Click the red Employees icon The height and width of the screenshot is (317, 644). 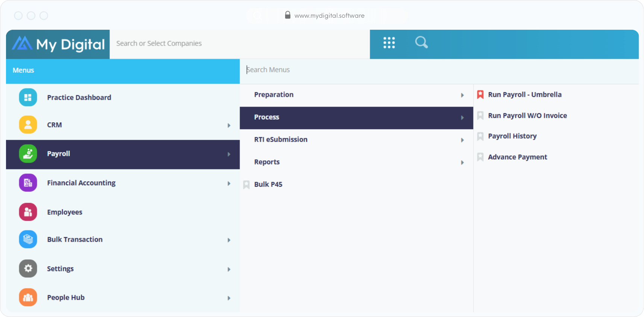pyautogui.click(x=28, y=212)
